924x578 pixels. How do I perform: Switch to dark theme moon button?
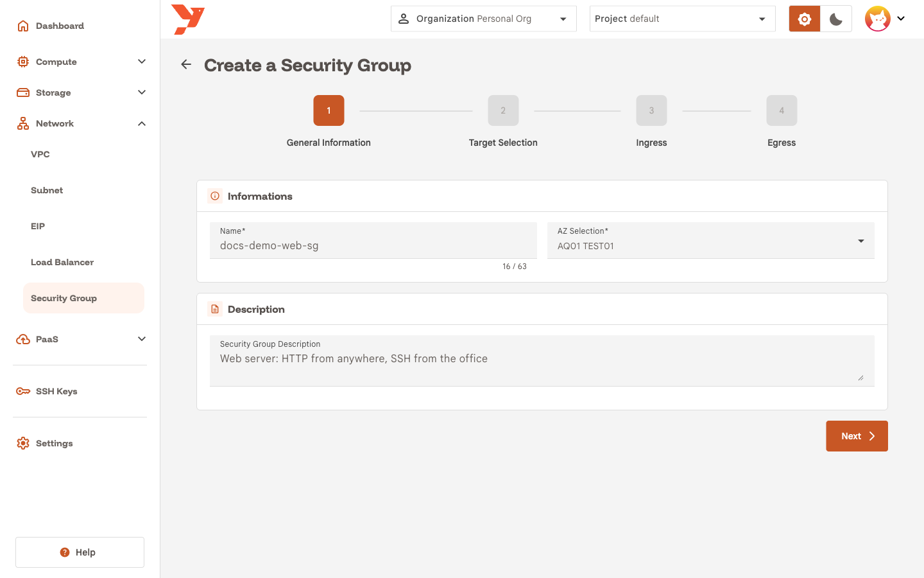[836, 19]
